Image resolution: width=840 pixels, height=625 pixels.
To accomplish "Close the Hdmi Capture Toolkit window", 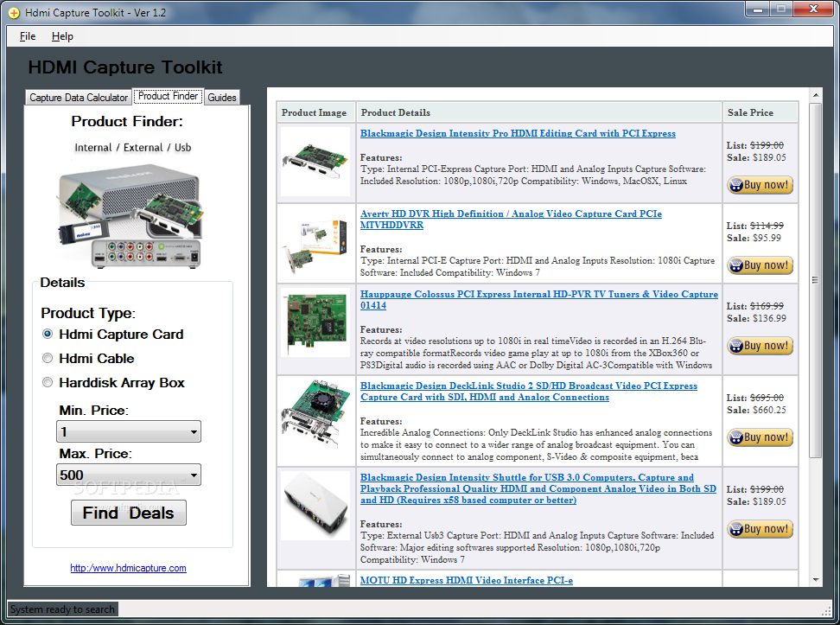I will point(813,10).
